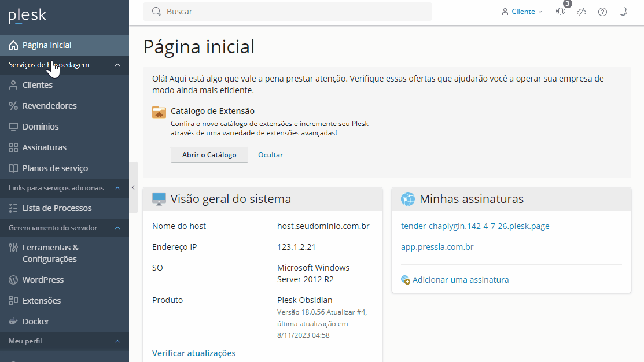Collapse Links para serviços adicionais section
Viewport: 644px width, 362px height.
pyautogui.click(x=64, y=188)
